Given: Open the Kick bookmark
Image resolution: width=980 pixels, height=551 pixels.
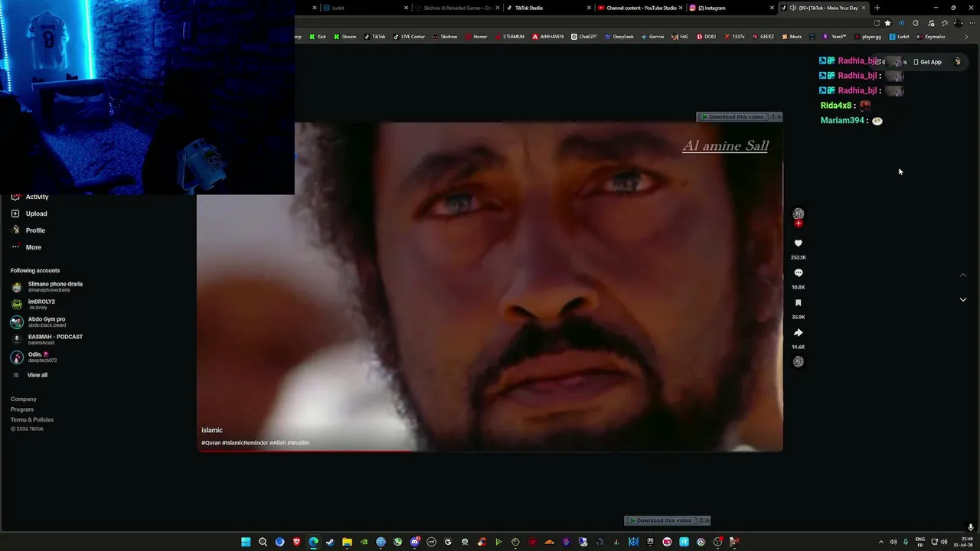Looking at the screenshot, I should tap(318, 37).
